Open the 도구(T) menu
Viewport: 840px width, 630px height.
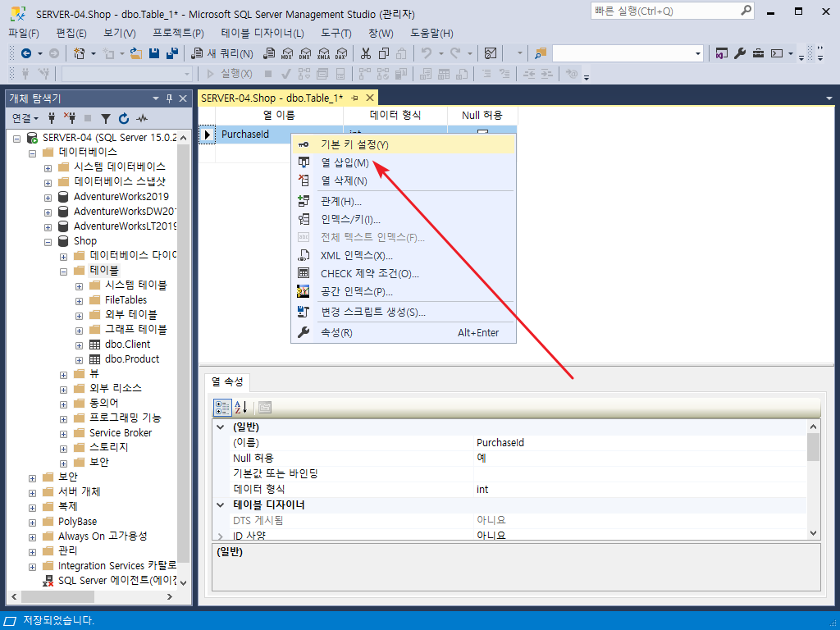[336, 33]
